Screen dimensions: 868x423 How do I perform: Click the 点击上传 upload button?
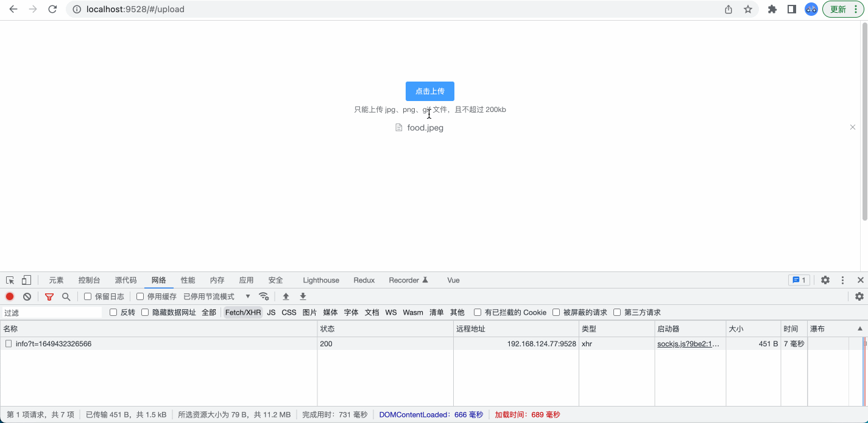[x=430, y=91]
